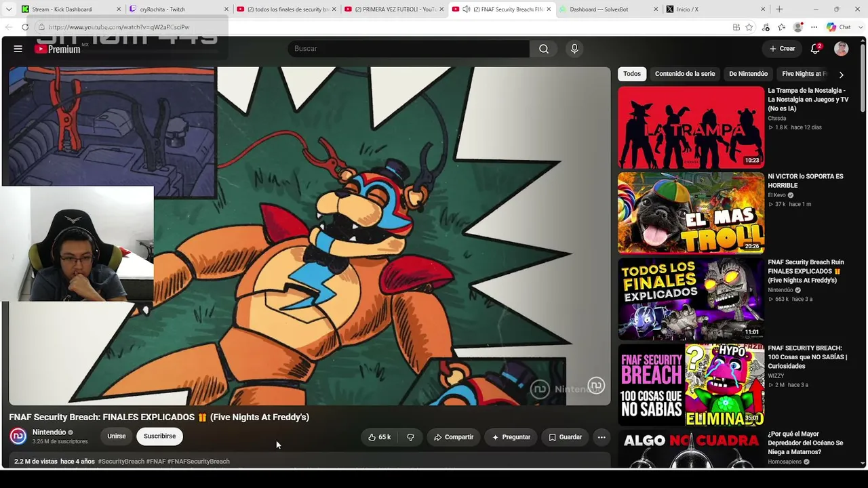
Task: Open the La Trampa de la Nostalgia thumbnail
Action: [691, 127]
